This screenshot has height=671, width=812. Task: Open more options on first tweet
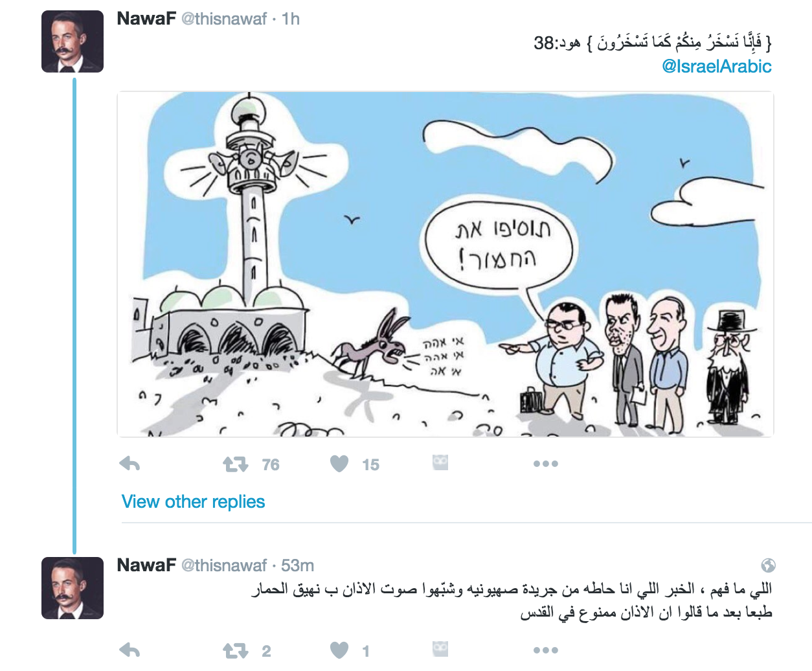(x=546, y=464)
